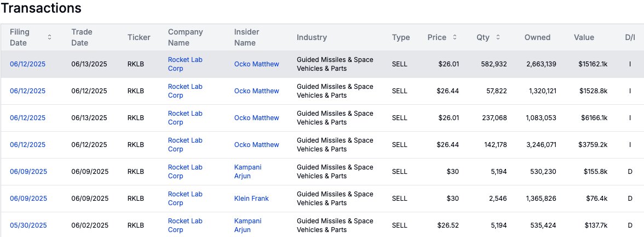This screenshot has height=237, width=644.
Task: Open Ocko Matthew link in 57,822 qty row
Action: coord(256,91)
